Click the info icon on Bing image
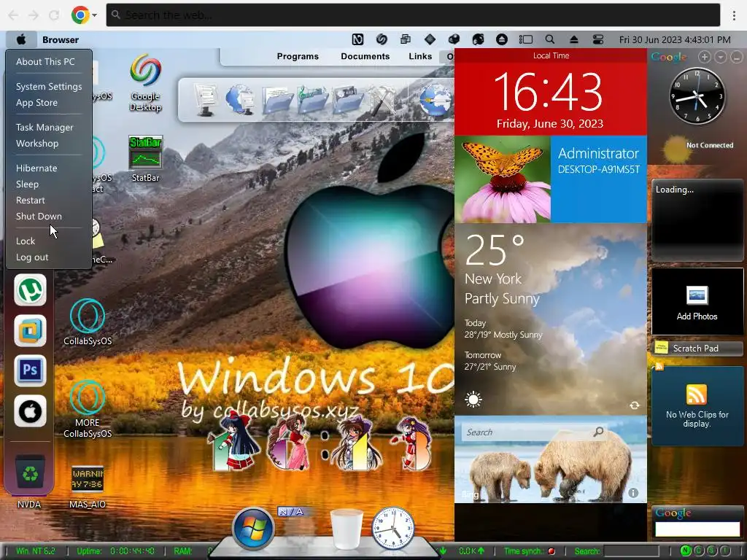This screenshot has height=560, width=747. (x=633, y=493)
